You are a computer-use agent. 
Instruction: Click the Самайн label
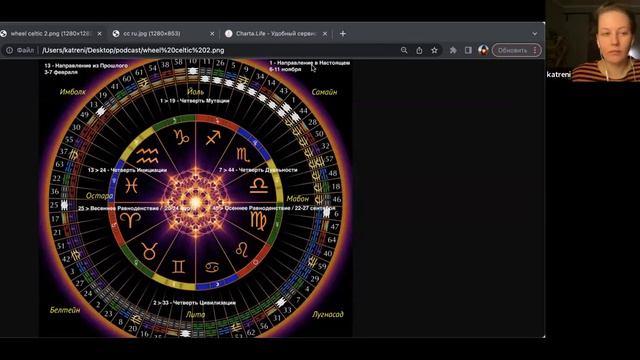(324, 92)
